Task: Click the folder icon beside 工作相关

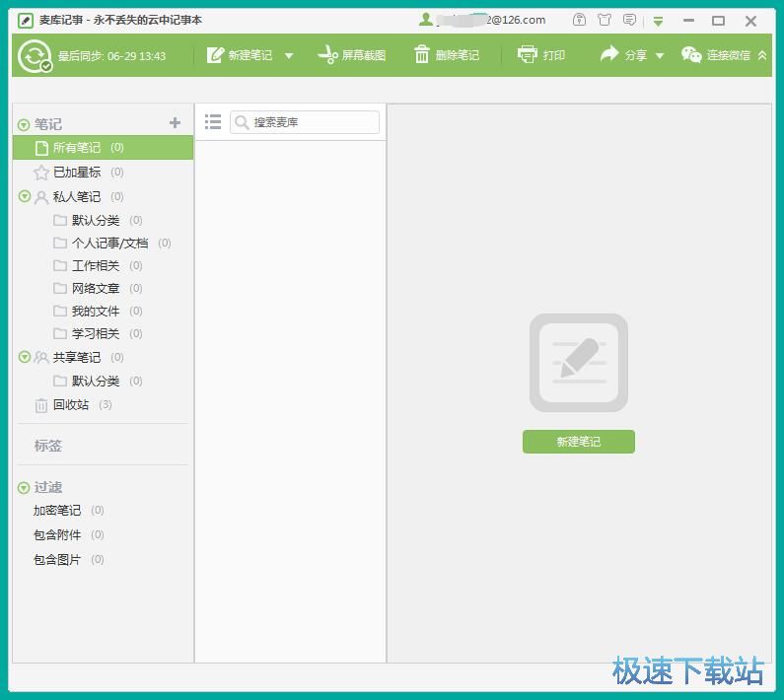Action: click(x=60, y=265)
